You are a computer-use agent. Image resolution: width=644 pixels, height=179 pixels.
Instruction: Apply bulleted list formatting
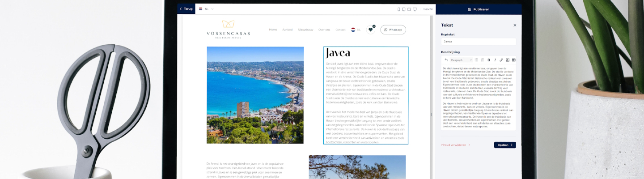pyautogui.click(x=476, y=60)
